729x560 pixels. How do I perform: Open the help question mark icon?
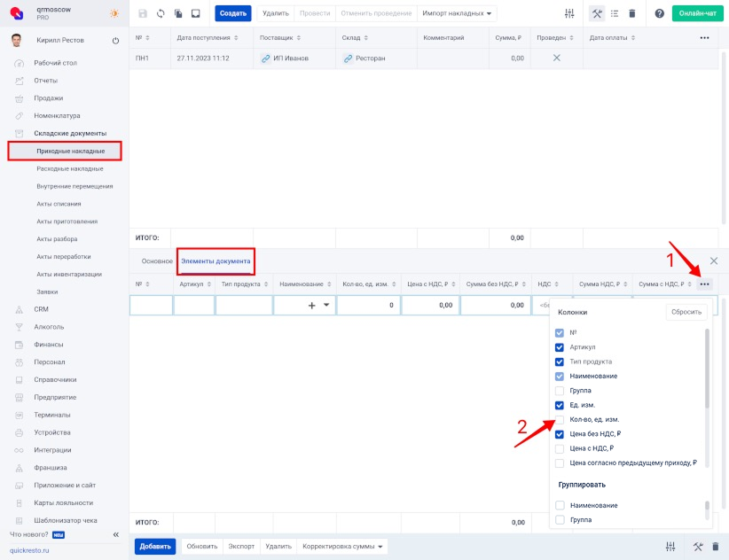click(x=659, y=14)
